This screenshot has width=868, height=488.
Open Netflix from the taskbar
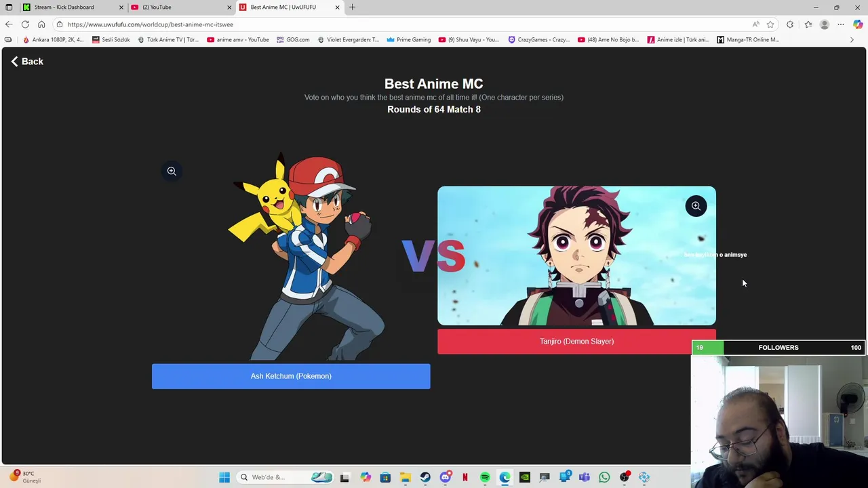pos(465,477)
